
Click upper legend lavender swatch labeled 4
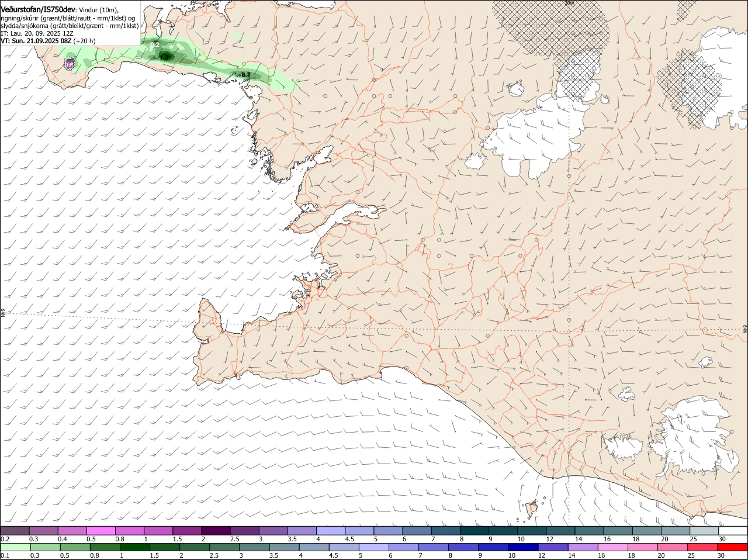tap(331, 530)
